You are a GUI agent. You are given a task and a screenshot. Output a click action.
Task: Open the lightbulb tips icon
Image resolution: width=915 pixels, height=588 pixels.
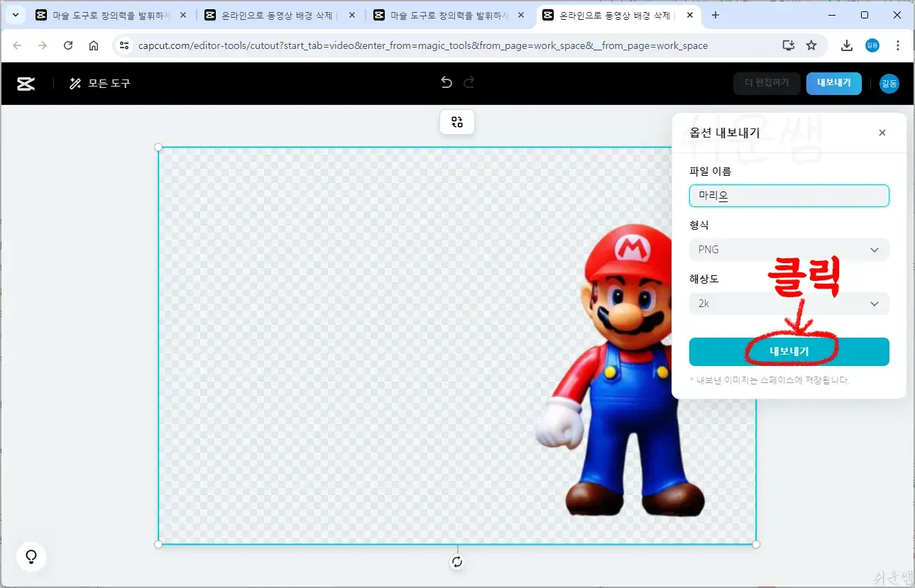point(31,557)
